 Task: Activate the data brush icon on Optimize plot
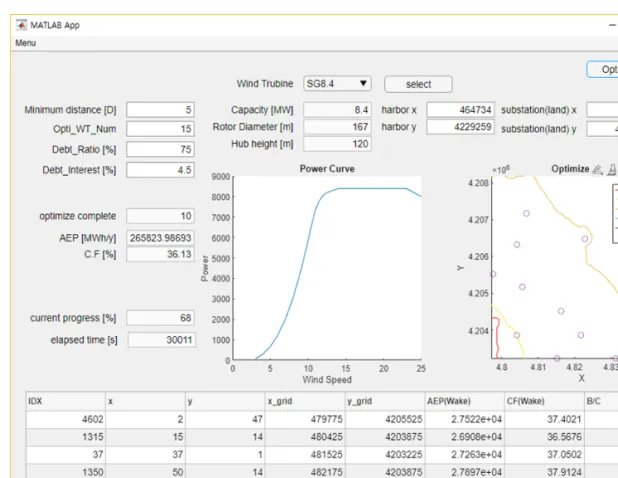tap(612, 170)
